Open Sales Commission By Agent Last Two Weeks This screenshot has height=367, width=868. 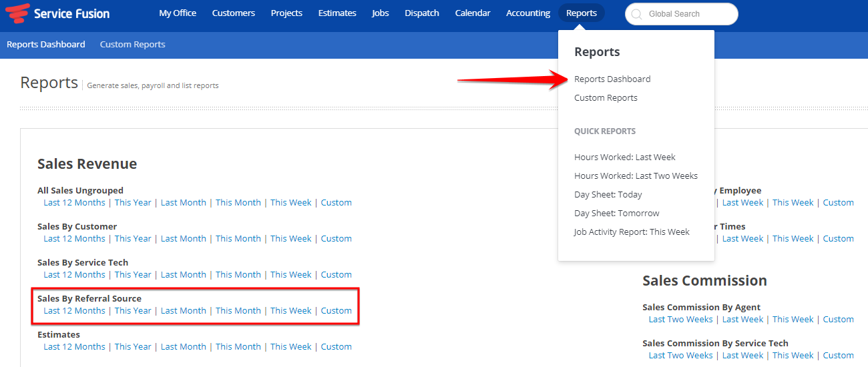coord(681,320)
